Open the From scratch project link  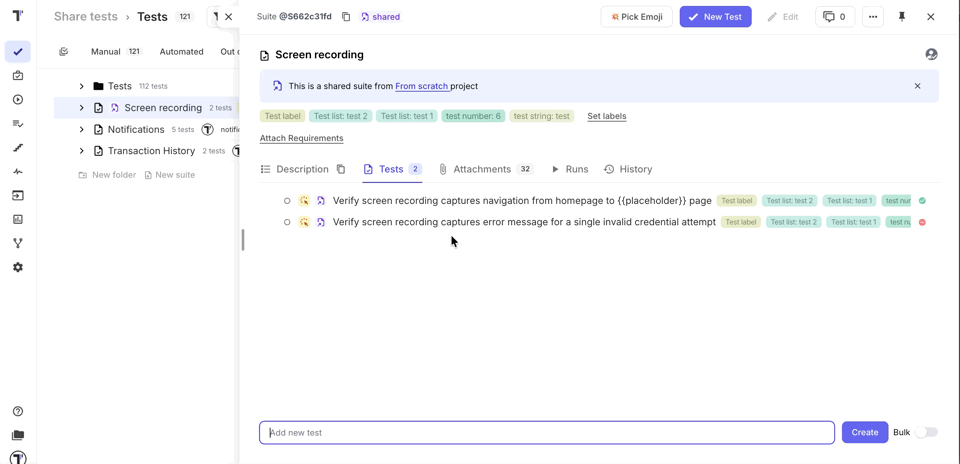tap(421, 87)
